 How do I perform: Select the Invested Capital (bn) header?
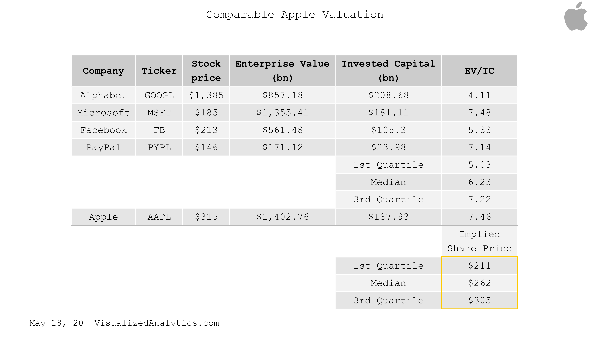[x=388, y=71]
